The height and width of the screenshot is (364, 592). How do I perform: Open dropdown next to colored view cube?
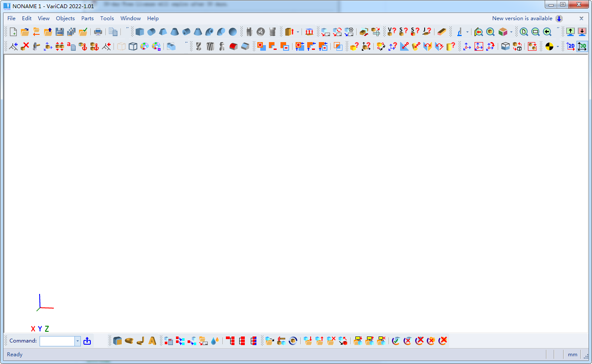point(511,32)
